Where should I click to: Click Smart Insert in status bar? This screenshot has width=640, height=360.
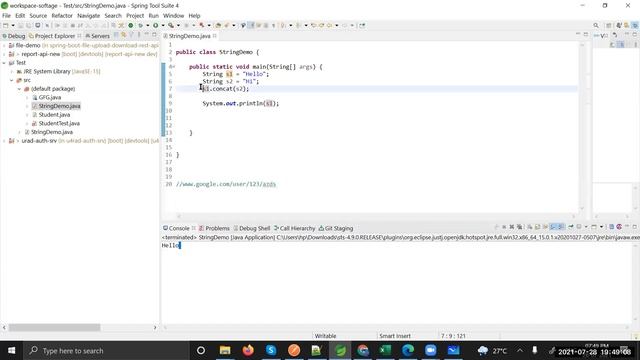tap(395, 336)
